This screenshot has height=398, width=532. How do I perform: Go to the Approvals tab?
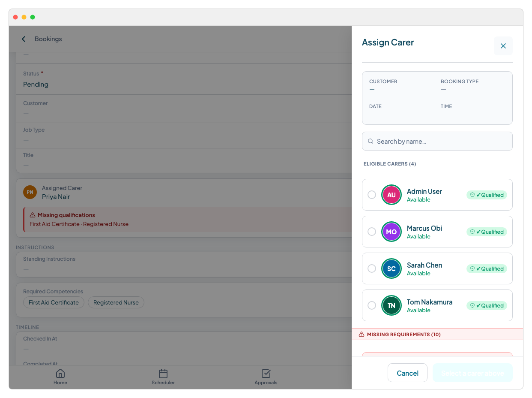point(266,377)
